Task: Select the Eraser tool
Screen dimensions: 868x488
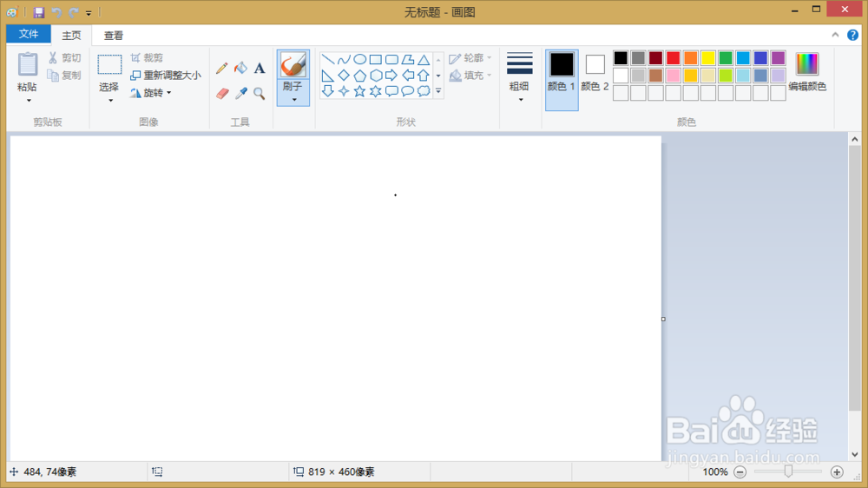Action: click(x=222, y=93)
